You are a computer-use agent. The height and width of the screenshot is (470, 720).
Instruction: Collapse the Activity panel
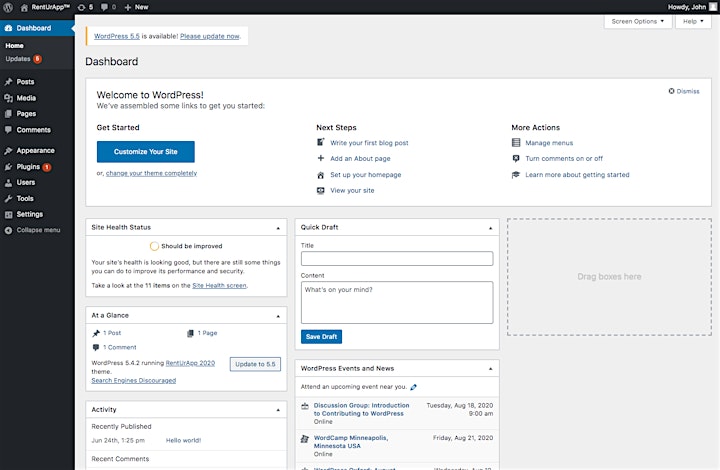pyautogui.click(x=278, y=410)
